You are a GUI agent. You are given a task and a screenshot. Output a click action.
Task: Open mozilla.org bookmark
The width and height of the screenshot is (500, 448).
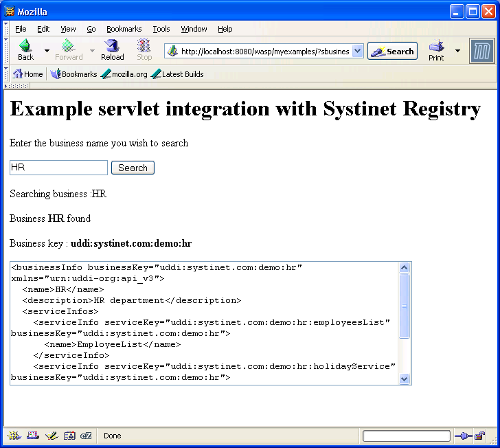click(124, 74)
